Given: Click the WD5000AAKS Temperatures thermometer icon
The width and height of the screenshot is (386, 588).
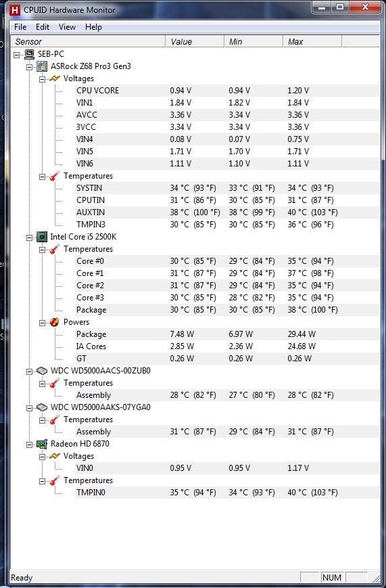Looking at the screenshot, I should tap(55, 420).
